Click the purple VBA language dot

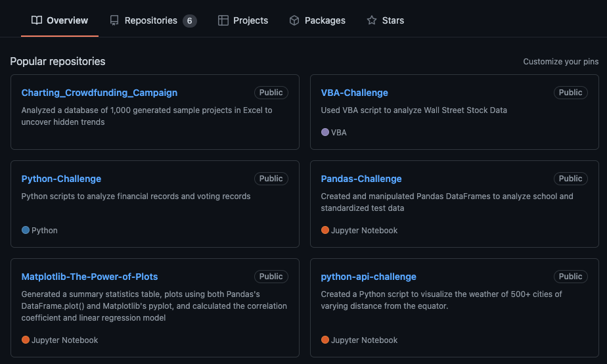pyautogui.click(x=325, y=132)
